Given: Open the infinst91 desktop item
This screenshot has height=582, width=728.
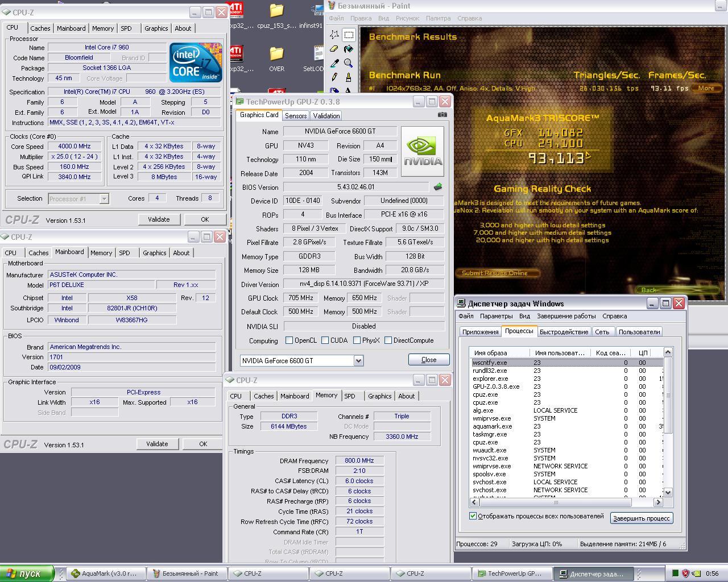Looking at the screenshot, I should click(312, 16).
